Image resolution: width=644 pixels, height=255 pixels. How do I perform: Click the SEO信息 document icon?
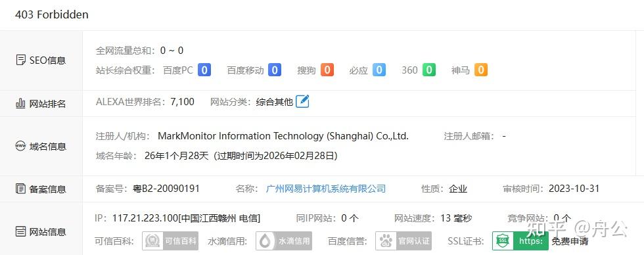(x=20, y=60)
